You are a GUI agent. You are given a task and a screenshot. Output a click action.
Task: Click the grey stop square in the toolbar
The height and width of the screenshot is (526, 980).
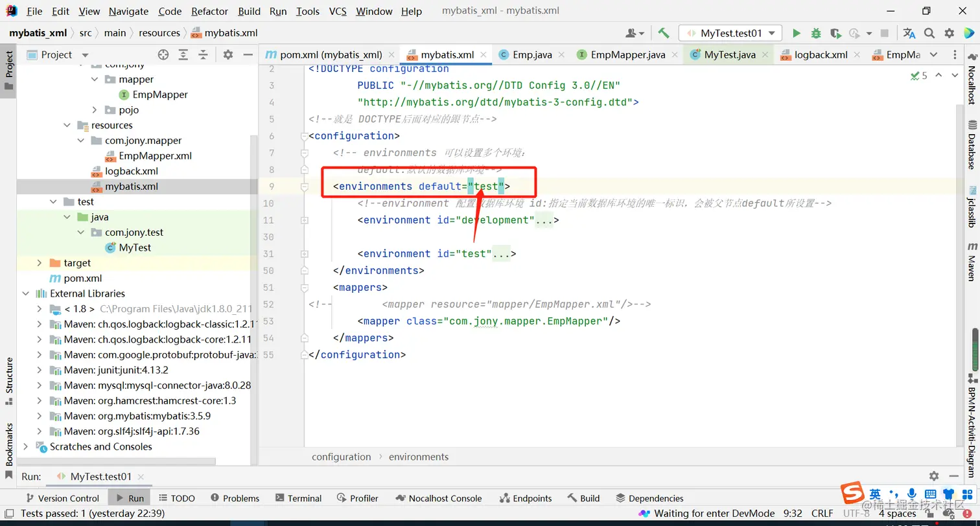click(885, 33)
